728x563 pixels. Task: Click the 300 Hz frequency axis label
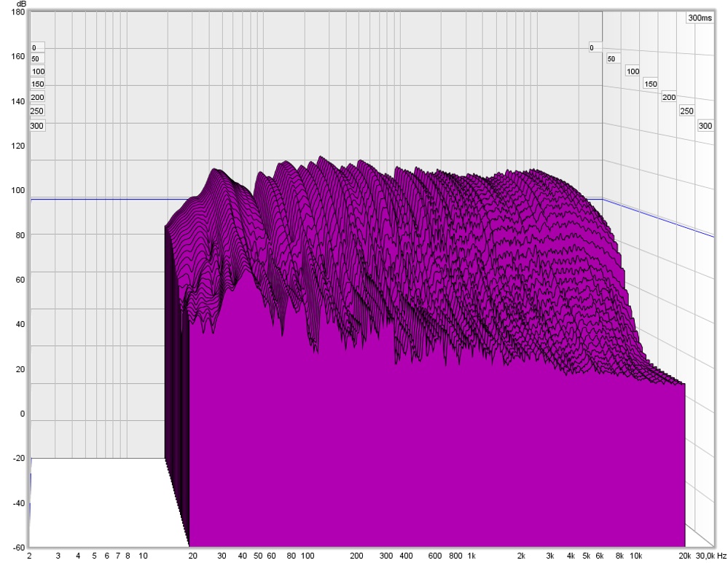tap(385, 556)
